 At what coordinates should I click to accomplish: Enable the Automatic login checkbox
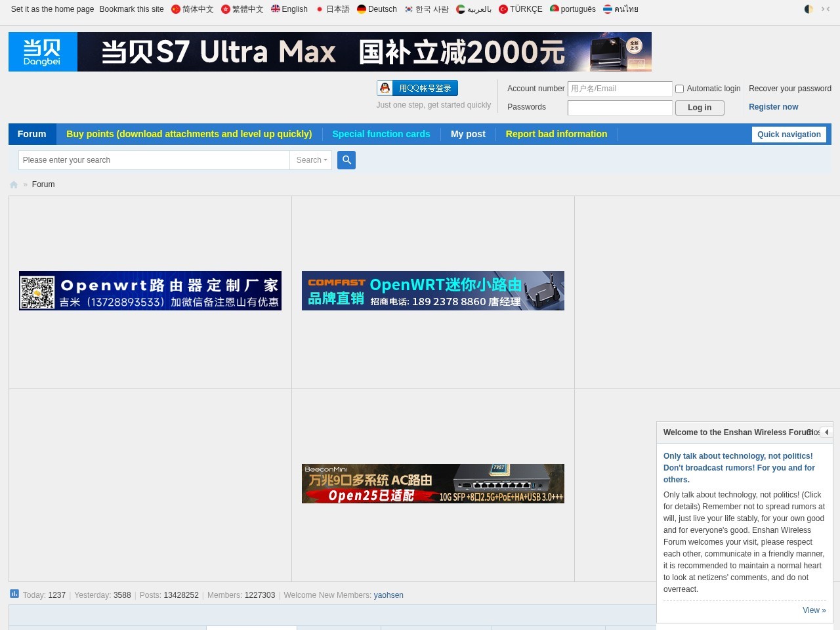(680, 89)
